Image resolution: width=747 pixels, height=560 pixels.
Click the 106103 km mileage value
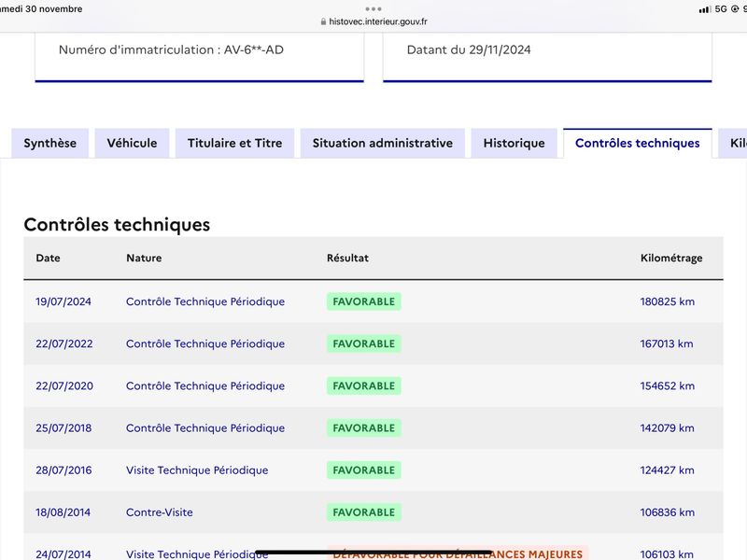click(x=667, y=554)
